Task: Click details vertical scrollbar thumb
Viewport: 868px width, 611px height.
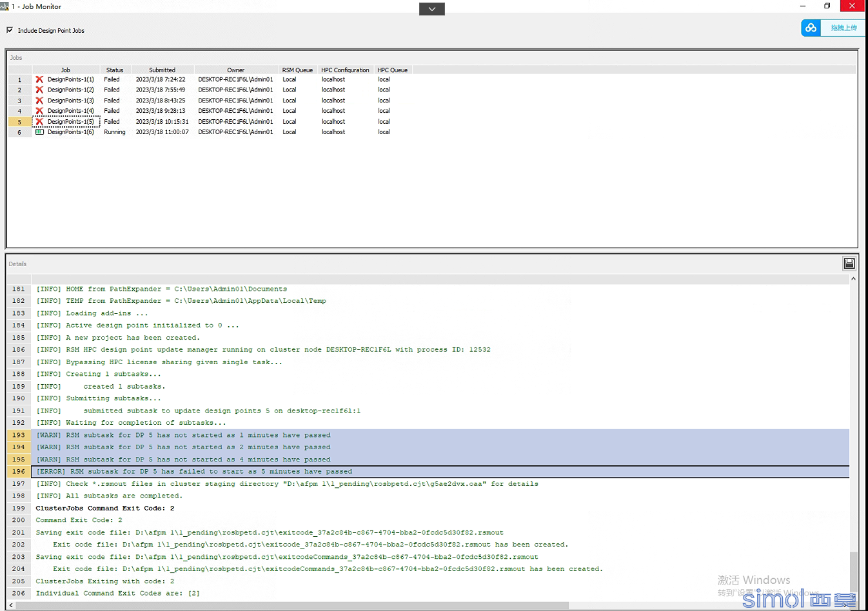Action: pos(853,570)
